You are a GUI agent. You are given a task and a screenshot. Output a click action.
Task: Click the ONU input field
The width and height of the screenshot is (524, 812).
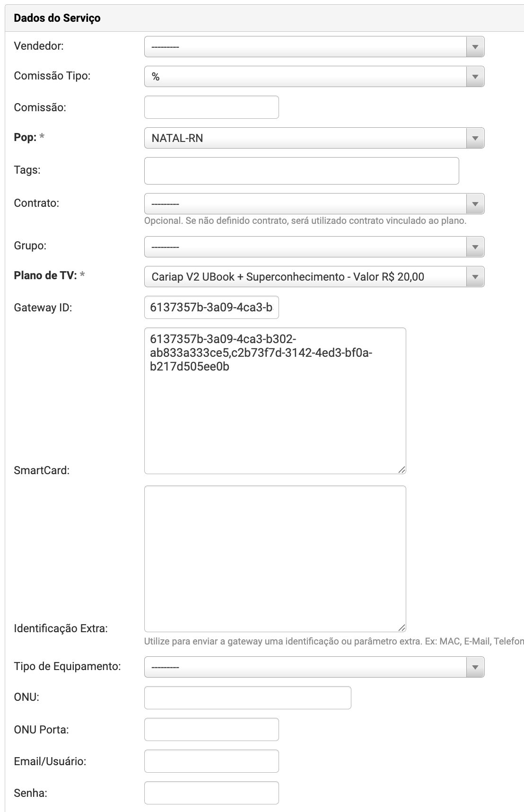pos(247,698)
